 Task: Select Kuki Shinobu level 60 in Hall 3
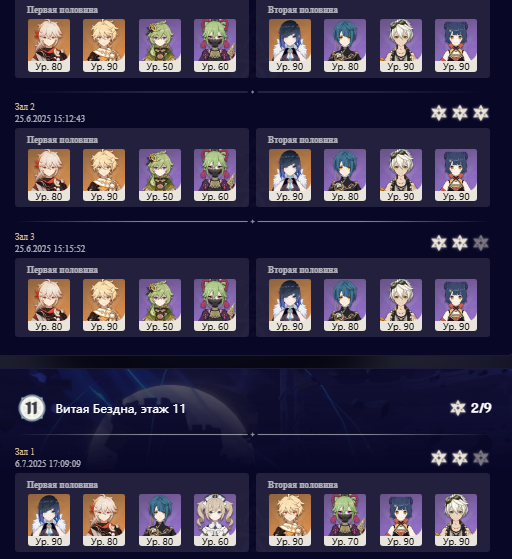tap(215, 305)
